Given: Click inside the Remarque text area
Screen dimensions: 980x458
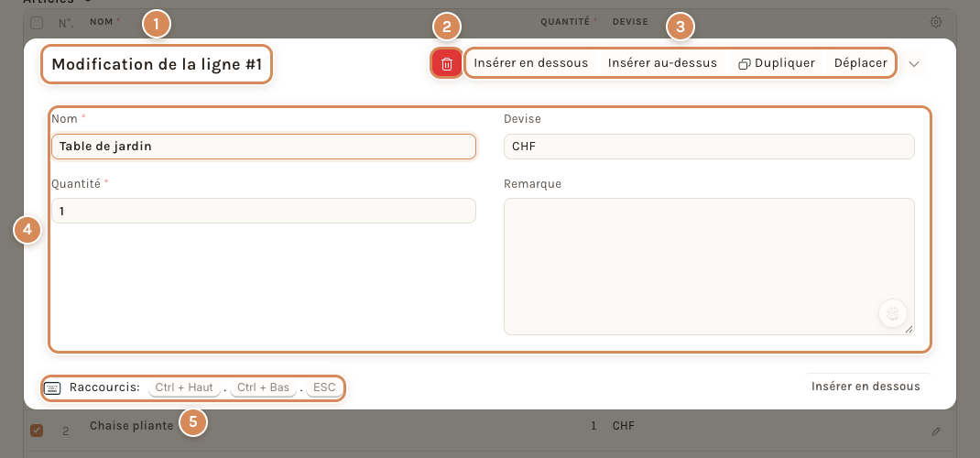Looking at the screenshot, I should 710,267.
